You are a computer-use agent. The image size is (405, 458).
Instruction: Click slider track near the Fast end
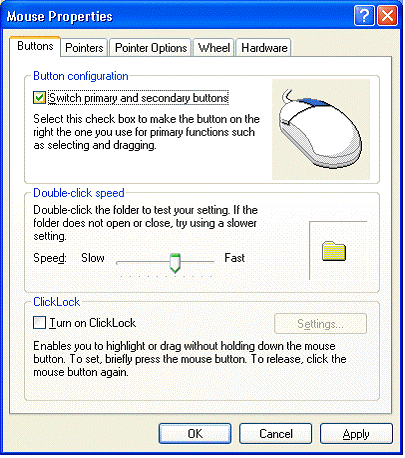coord(207,262)
